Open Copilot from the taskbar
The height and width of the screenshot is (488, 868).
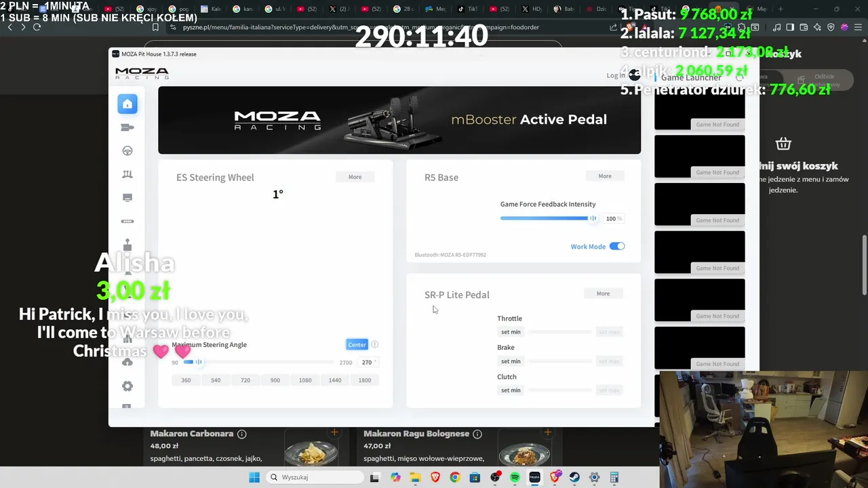395,477
